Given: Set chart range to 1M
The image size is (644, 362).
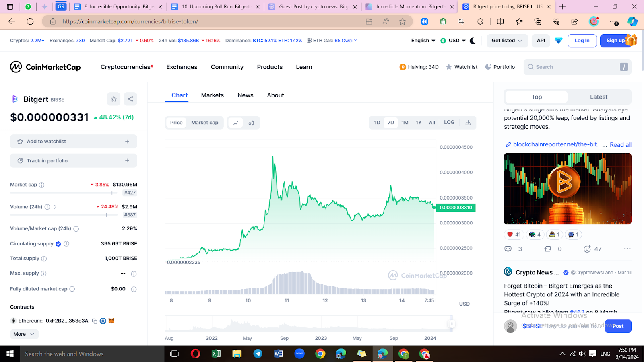Looking at the screenshot, I should point(405,123).
